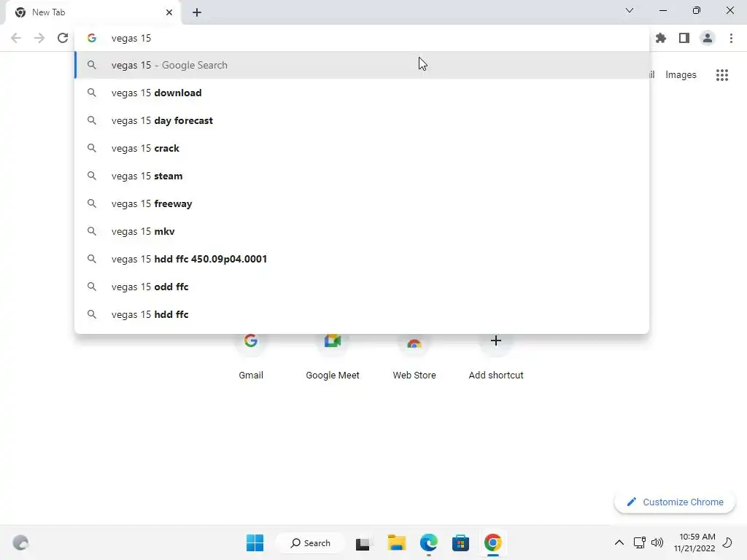Open the Windows Start menu
Image resolution: width=747 pixels, height=560 pixels.
click(255, 542)
